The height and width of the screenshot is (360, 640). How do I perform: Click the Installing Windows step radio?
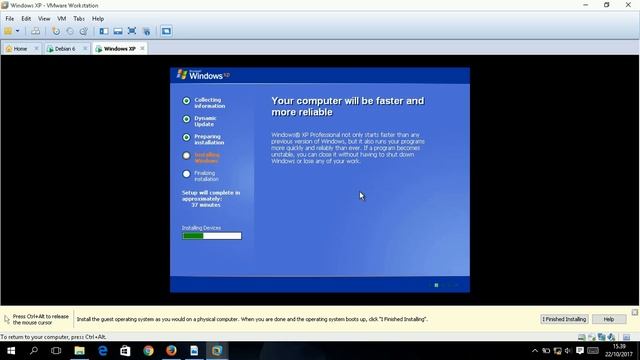[x=186, y=156]
